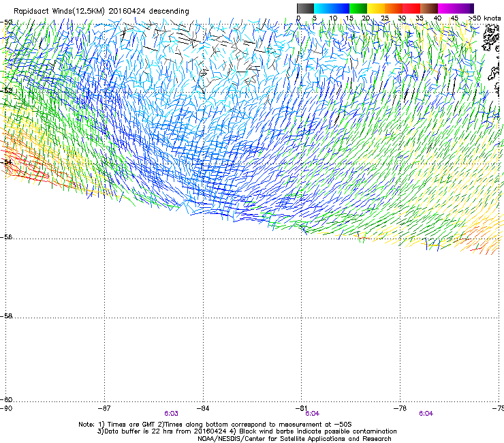Click the '-60' latitude axis label
The height and width of the screenshot is (443, 504).
[6, 400]
